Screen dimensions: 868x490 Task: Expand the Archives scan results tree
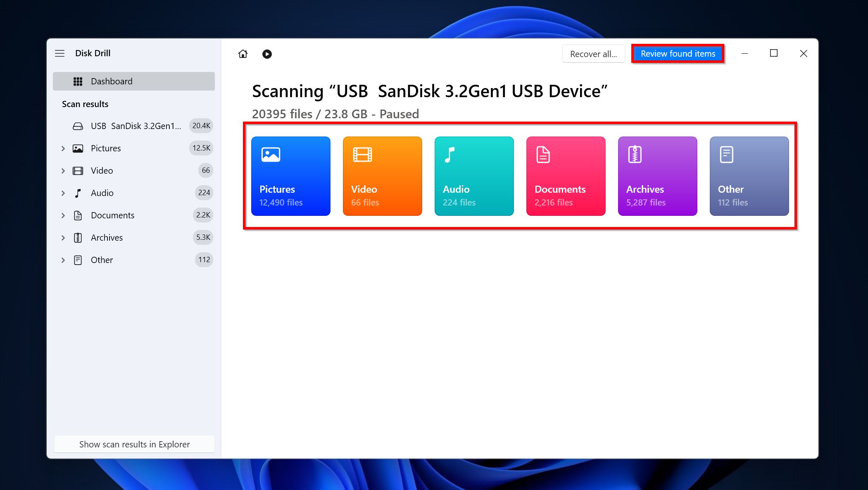coord(64,237)
